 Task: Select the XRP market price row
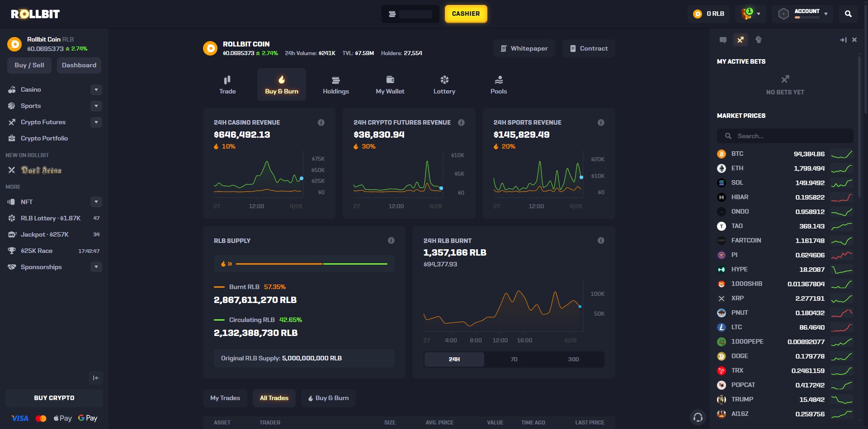pos(785,298)
